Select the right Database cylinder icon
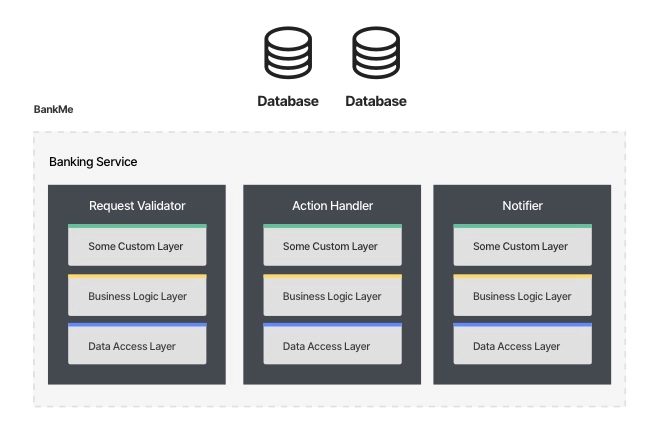 (x=376, y=53)
